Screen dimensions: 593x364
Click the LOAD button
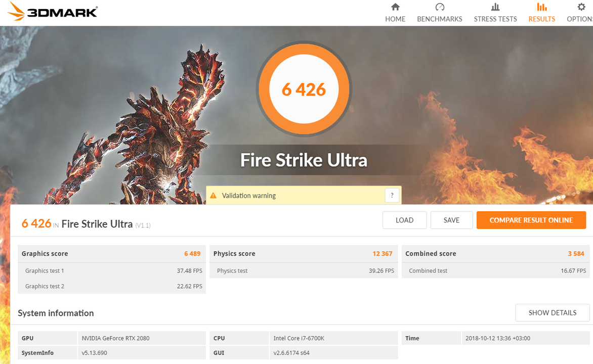point(404,220)
